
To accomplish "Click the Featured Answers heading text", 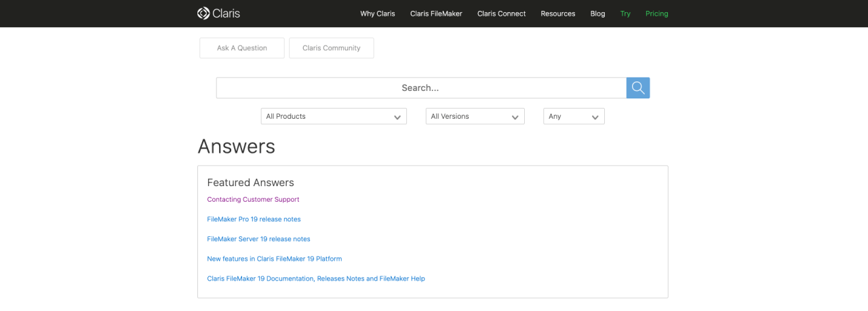I will click(250, 183).
